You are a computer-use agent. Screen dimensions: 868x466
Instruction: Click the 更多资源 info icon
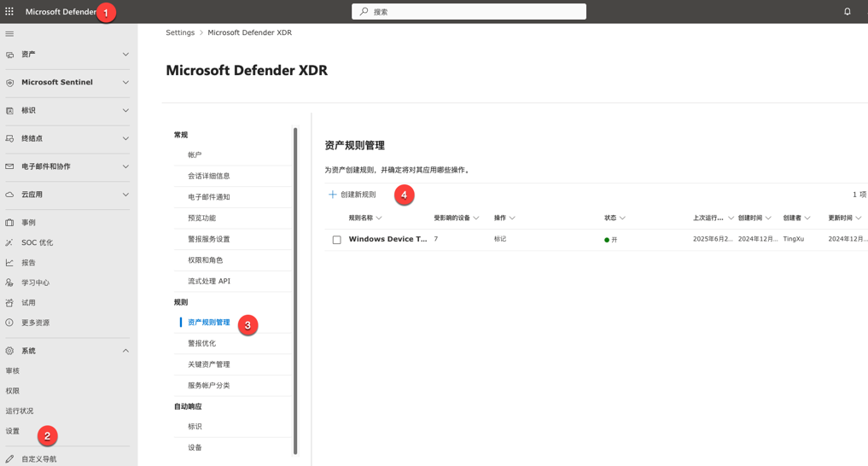pyautogui.click(x=9, y=323)
